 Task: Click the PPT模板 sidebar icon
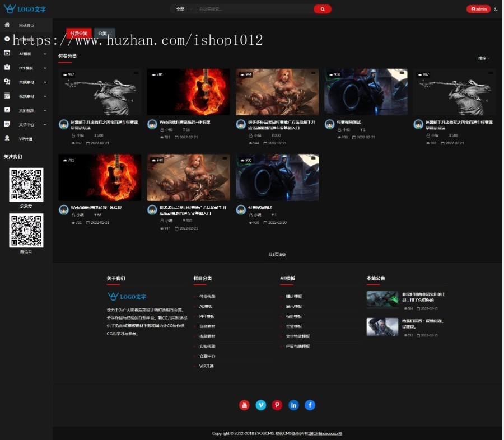point(7,68)
